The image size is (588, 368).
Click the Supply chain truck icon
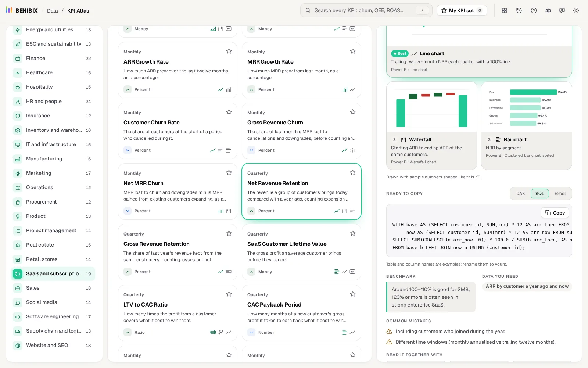tap(18, 331)
